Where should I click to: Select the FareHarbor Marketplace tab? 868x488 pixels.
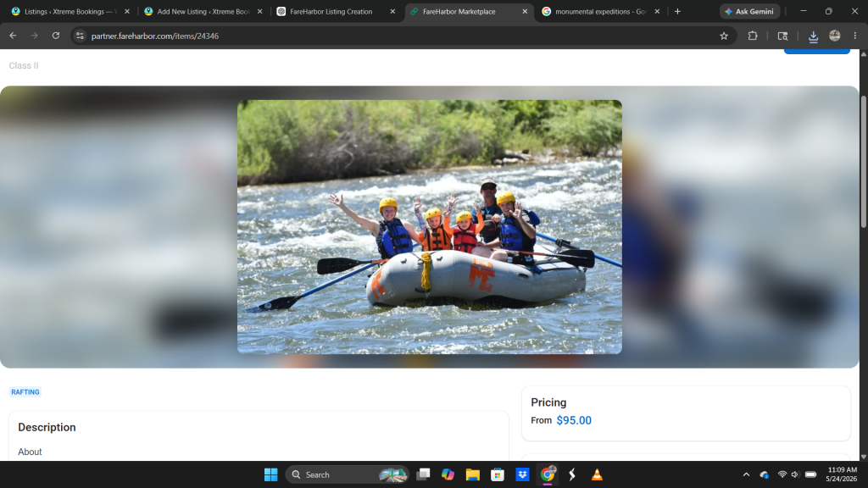(459, 11)
